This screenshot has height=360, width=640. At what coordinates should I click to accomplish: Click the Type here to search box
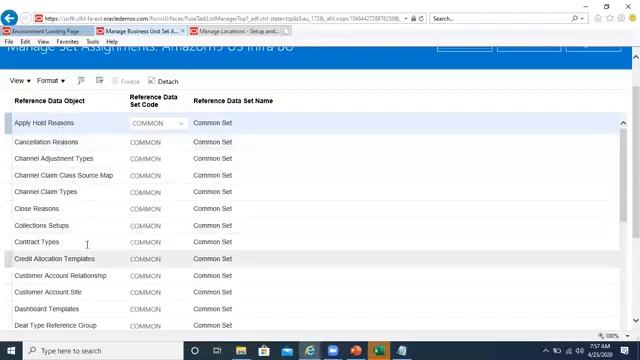(x=103, y=351)
